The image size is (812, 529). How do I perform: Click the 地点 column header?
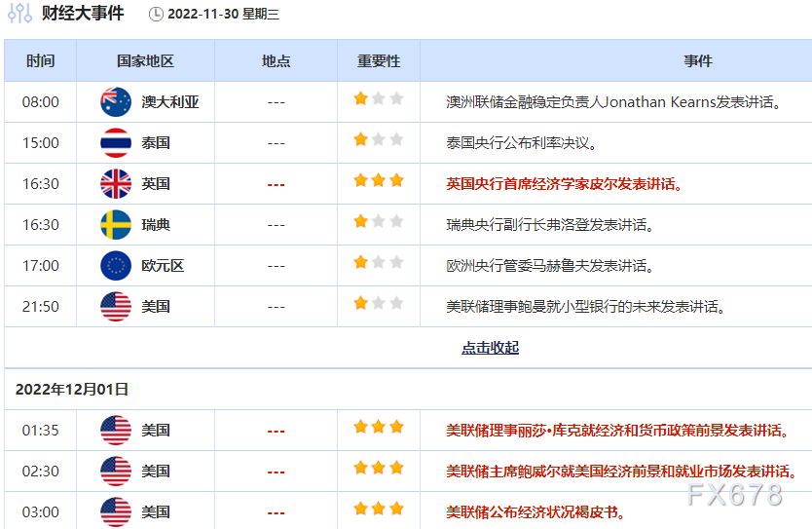pos(276,61)
